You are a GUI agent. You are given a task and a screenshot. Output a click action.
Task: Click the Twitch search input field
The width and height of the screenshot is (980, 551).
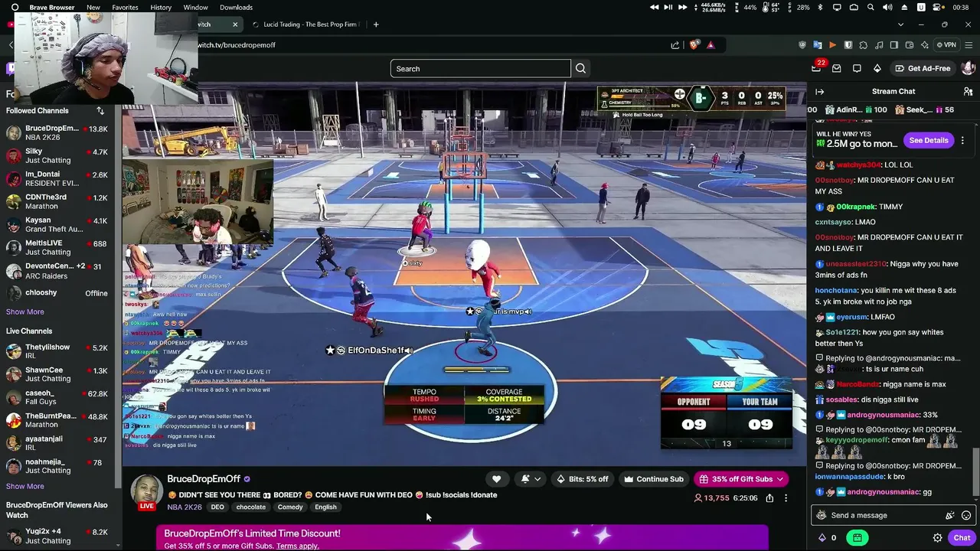click(480, 69)
